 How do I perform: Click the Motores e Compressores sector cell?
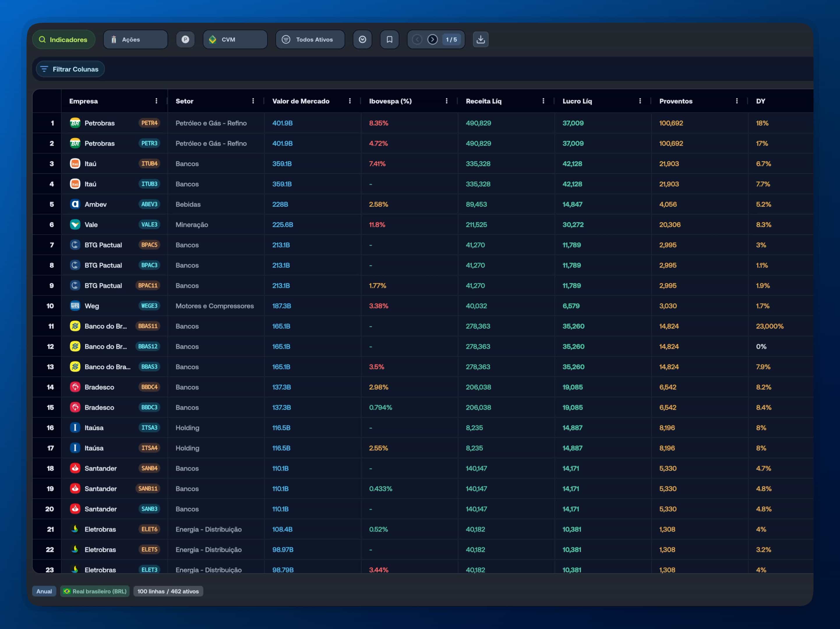click(215, 306)
